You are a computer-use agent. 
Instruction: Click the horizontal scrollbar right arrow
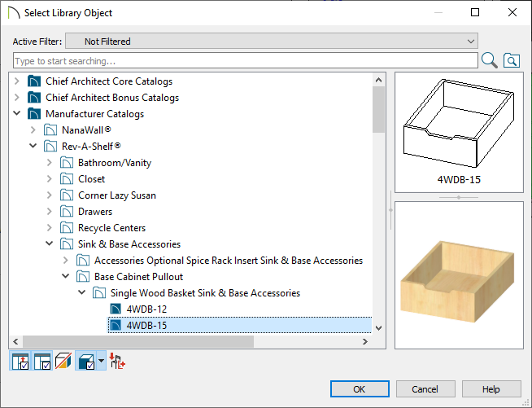point(365,341)
